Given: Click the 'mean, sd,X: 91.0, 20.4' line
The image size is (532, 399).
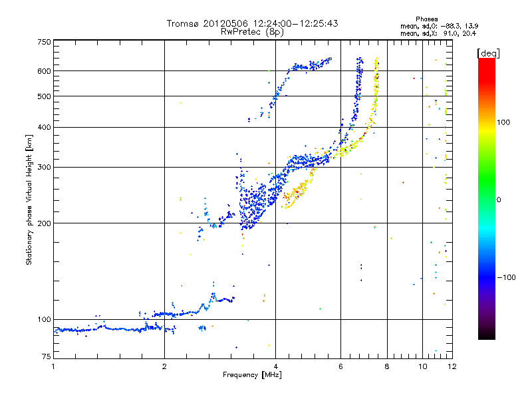Looking at the screenshot, I should point(438,33).
